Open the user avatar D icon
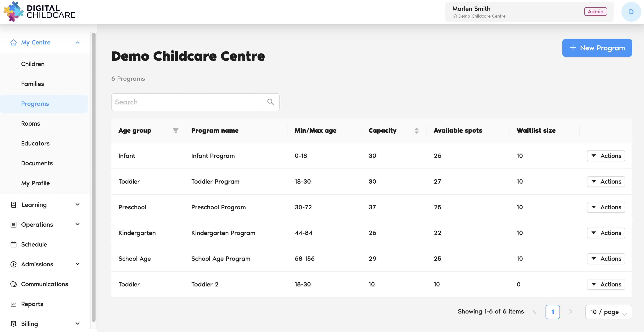The height and width of the screenshot is (332, 644). pyautogui.click(x=631, y=12)
